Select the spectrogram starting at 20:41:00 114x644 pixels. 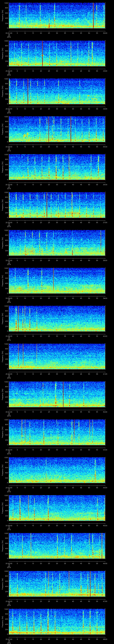tap(57, 394)
